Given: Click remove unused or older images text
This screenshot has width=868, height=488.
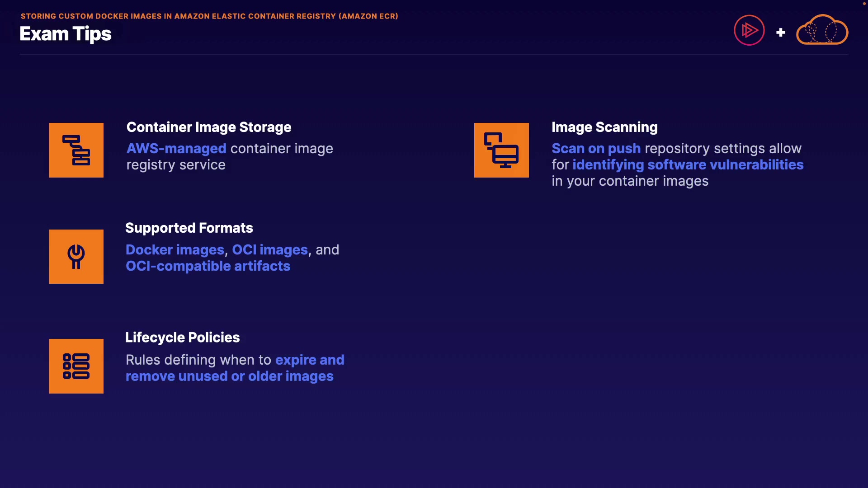Looking at the screenshot, I should coord(229,376).
